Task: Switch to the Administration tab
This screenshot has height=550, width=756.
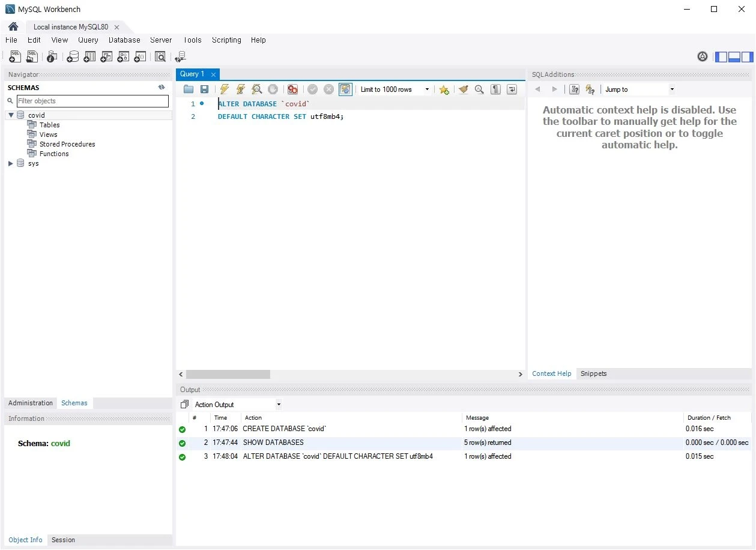Action: [31, 403]
